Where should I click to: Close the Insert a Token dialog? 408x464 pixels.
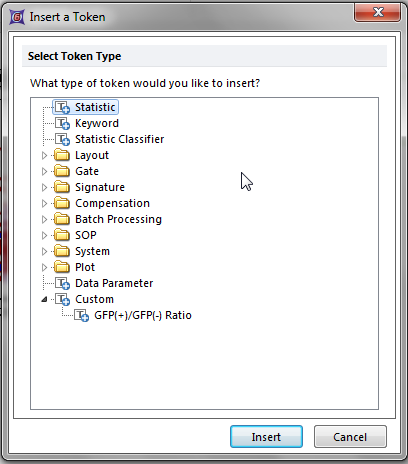378,13
